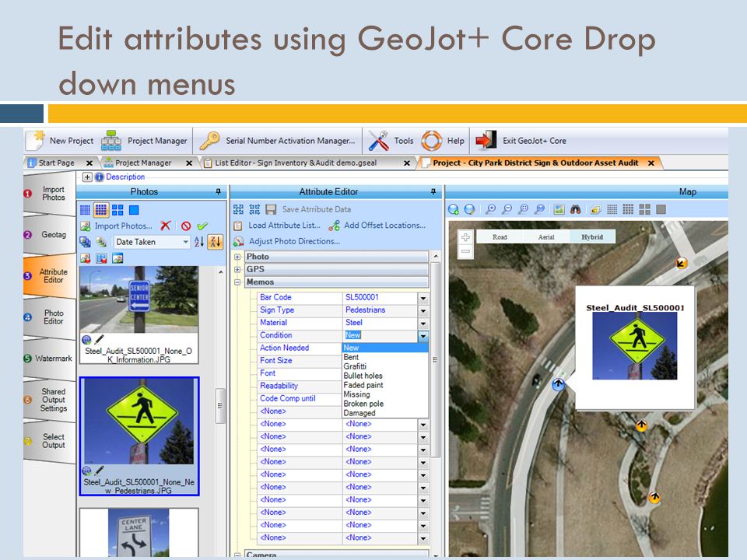747x560 pixels.
Task: Choose Faded paint from Condition list
Action: pos(385,385)
